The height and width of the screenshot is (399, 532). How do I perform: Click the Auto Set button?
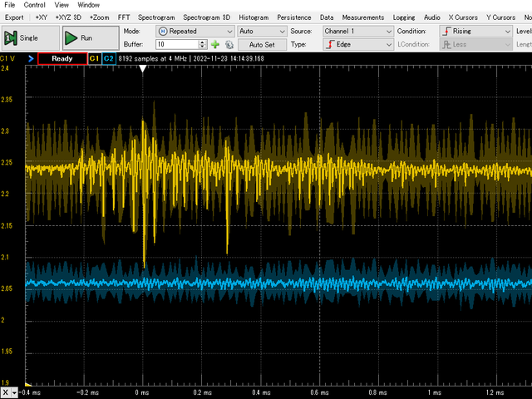[x=262, y=44]
